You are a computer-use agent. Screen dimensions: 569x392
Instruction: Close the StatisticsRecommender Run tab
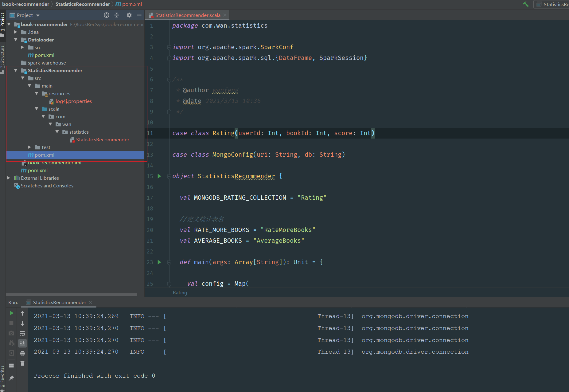click(x=91, y=303)
